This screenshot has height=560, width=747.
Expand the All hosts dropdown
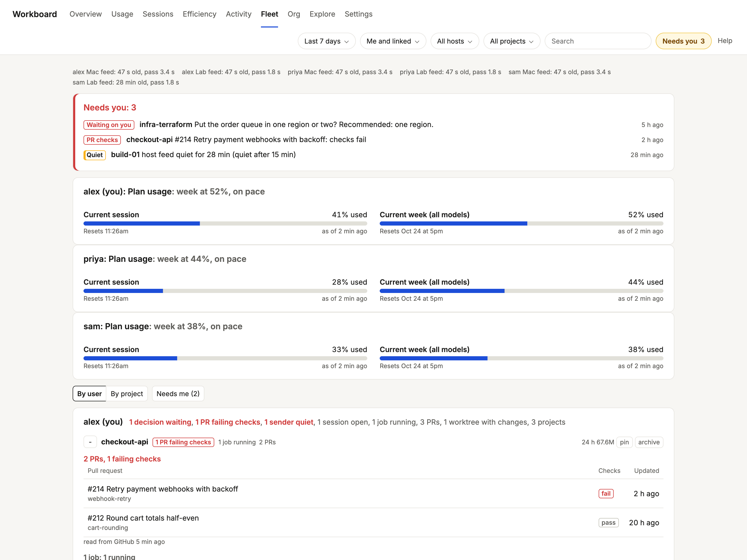(454, 41)
